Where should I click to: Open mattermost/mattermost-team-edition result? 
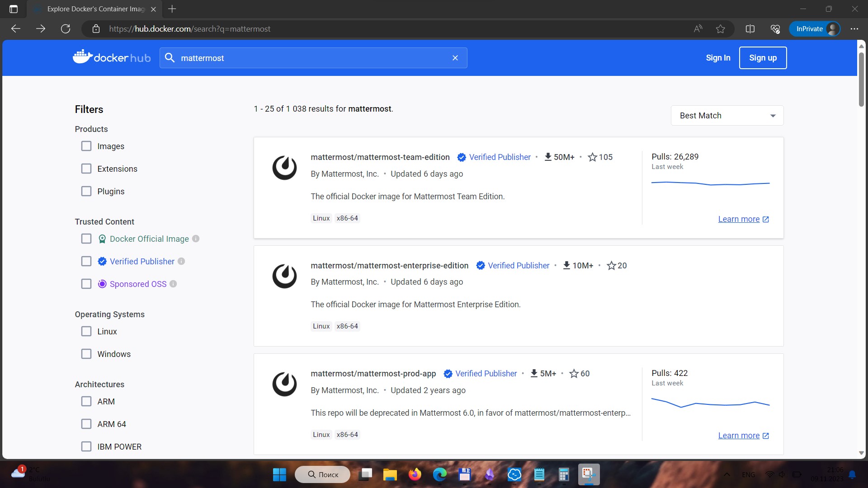pos(380,157)
